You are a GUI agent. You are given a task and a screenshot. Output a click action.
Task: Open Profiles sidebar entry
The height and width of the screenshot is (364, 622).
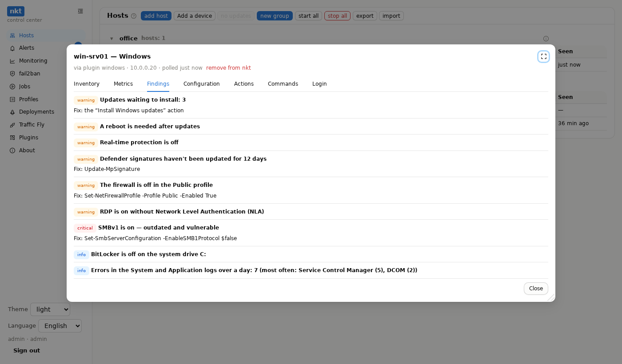pyautogui.click(x=46, y=99)
